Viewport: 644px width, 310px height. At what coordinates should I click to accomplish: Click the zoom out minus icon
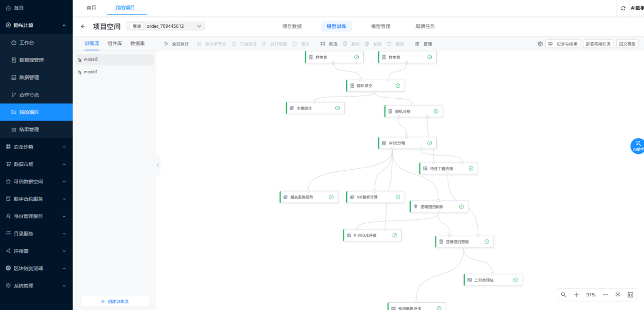(605, 295)
